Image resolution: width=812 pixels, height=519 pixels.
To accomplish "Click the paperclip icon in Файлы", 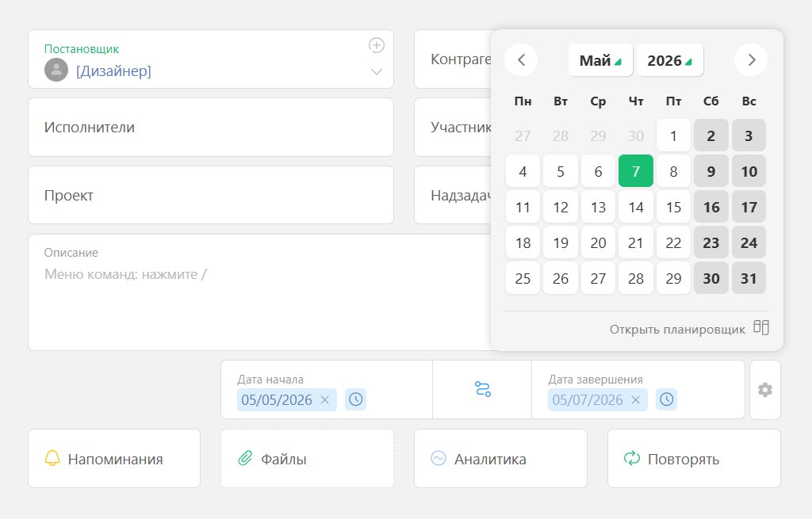I will [x=245, y=458].
